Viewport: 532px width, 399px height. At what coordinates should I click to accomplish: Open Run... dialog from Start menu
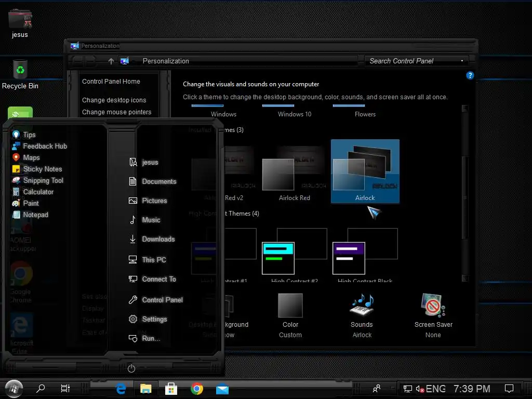click(144, 338)
